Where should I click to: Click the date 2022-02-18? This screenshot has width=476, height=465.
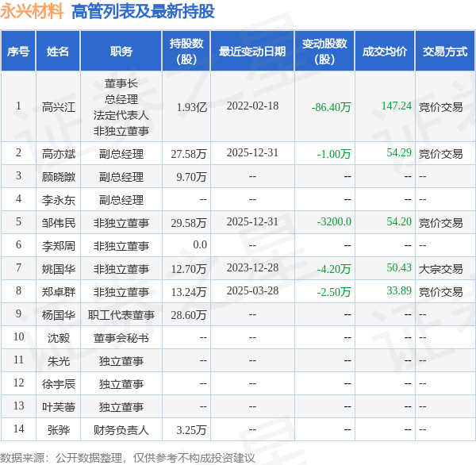click(x=252, y=106)
